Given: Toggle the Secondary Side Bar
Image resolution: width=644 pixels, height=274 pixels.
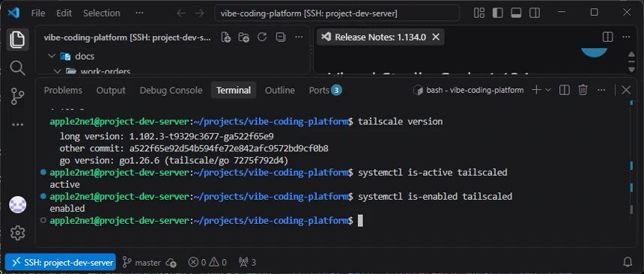Looking at the screenshot, I should [x=535, y=13].
